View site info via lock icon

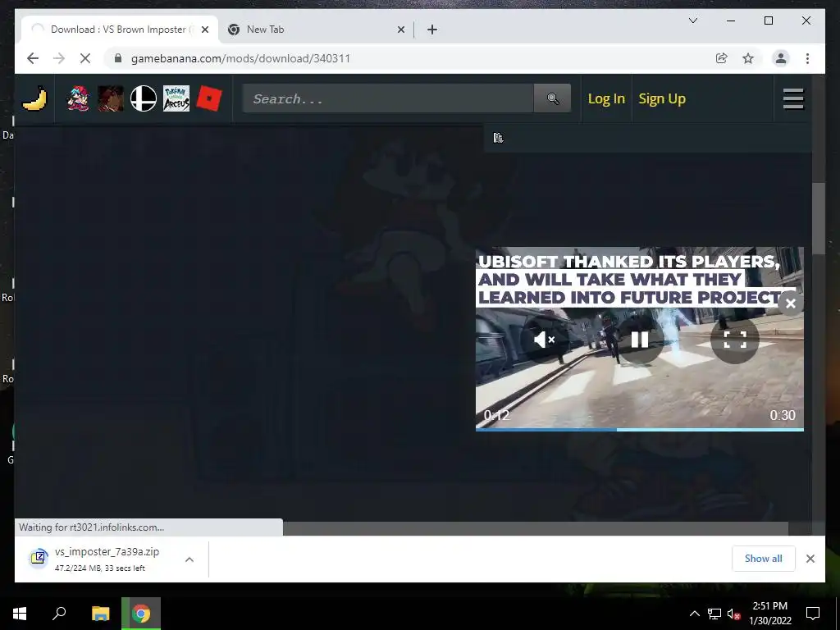[118, 58]
